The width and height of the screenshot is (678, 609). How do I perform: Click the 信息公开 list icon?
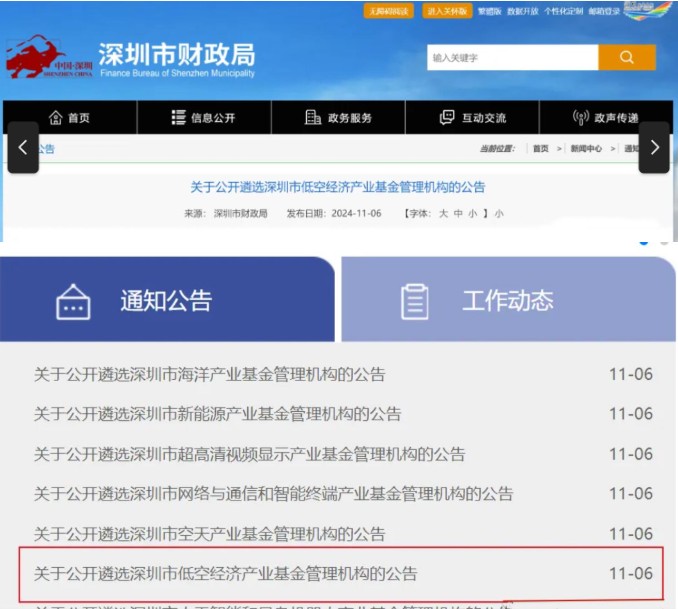[x=179, y=118]
